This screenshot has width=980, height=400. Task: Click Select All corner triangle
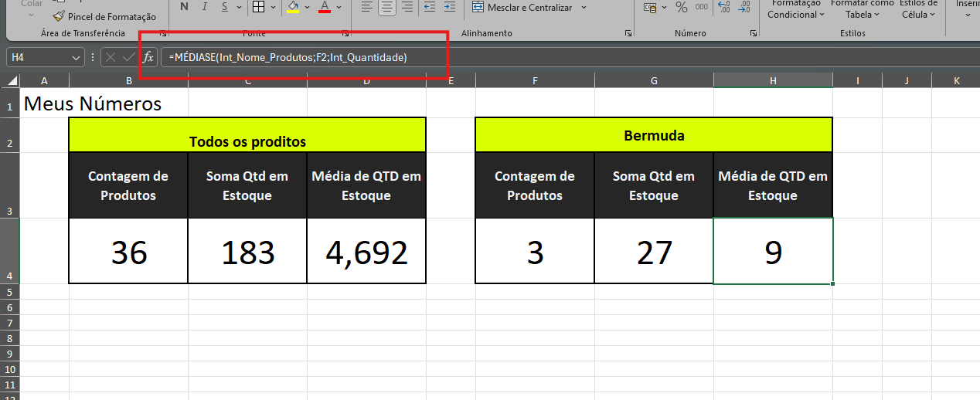point(10,81)
